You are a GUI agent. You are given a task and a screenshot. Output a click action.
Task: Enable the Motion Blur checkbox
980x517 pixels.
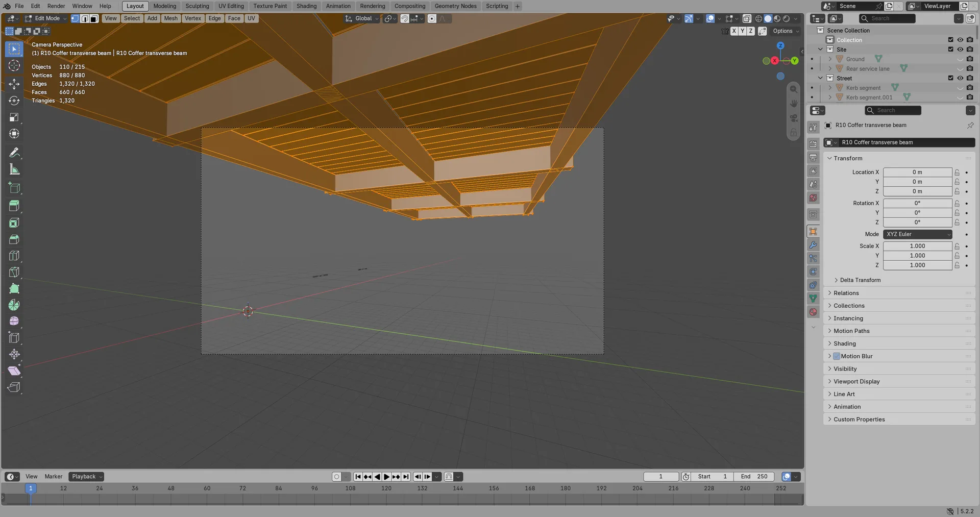click(837, 356)
